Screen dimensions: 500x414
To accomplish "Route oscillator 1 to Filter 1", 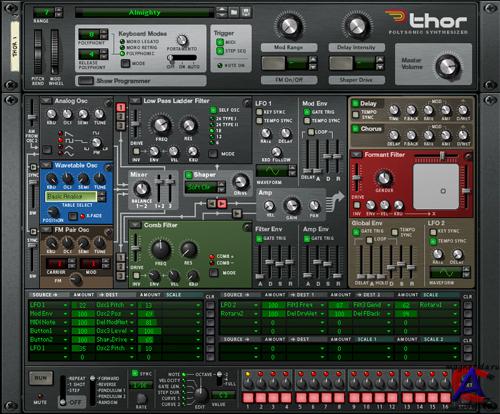I will tap(121, 107).
